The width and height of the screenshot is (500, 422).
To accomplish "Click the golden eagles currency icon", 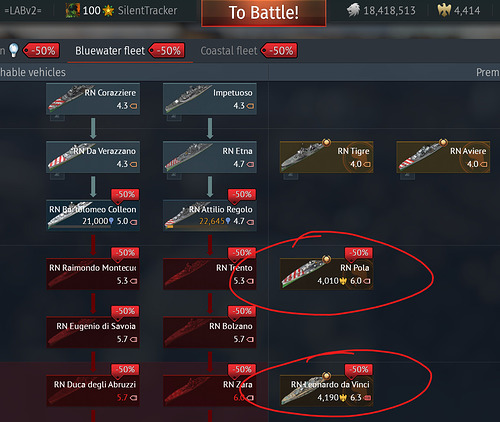I will 444,10.
